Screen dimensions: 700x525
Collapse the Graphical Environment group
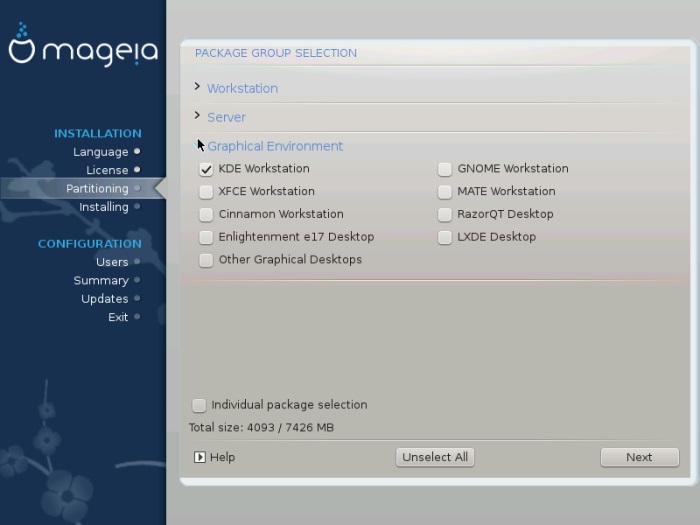click(197, 145)
